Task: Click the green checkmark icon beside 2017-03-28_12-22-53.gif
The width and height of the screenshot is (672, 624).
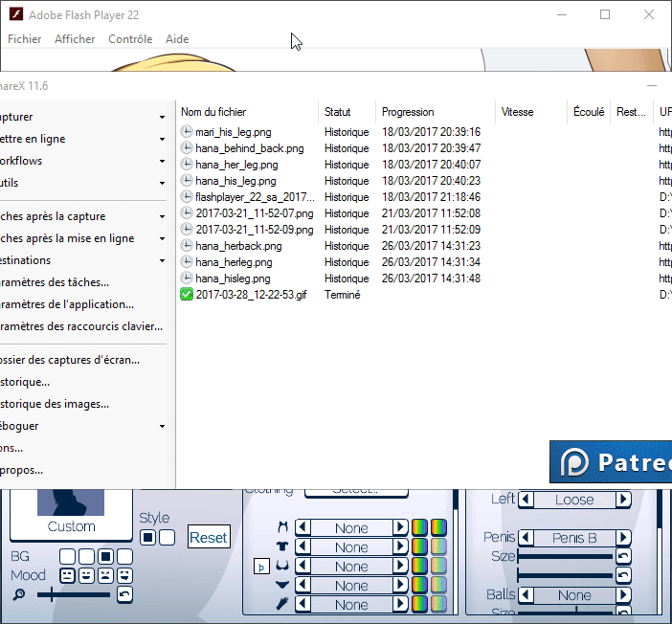Action: (187, 295)
